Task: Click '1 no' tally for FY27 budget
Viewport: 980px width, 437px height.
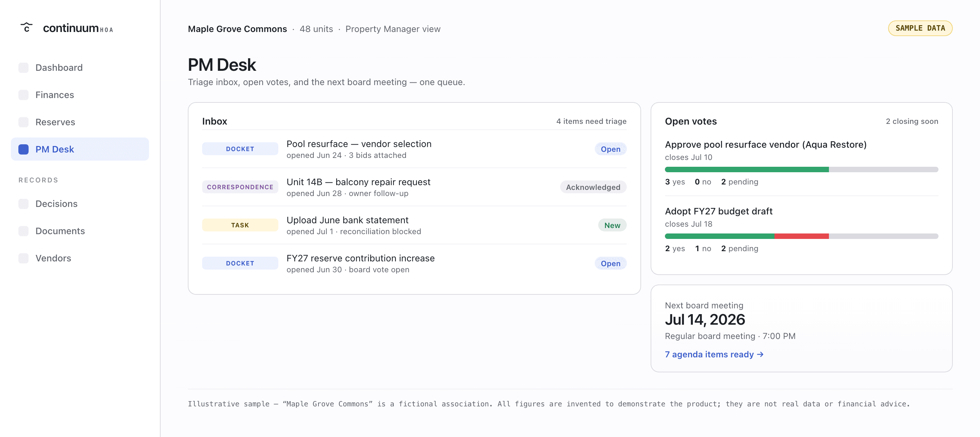Action: 703,248
